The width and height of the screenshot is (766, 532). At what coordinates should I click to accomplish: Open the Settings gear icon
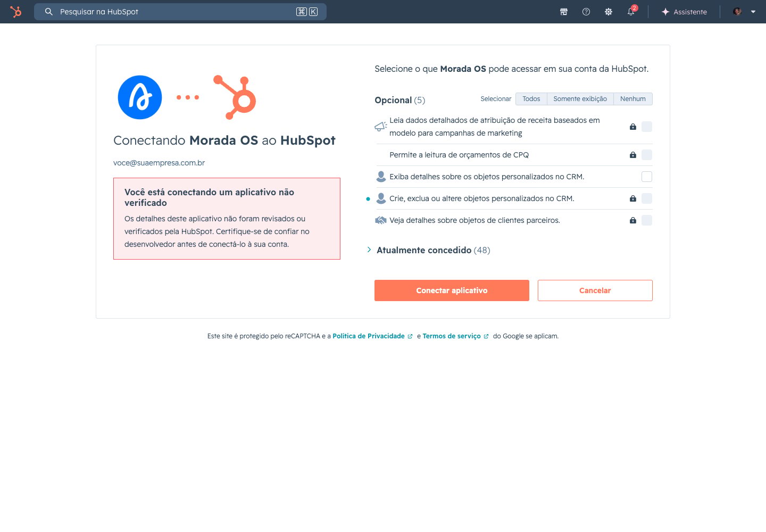click(609, 12)
